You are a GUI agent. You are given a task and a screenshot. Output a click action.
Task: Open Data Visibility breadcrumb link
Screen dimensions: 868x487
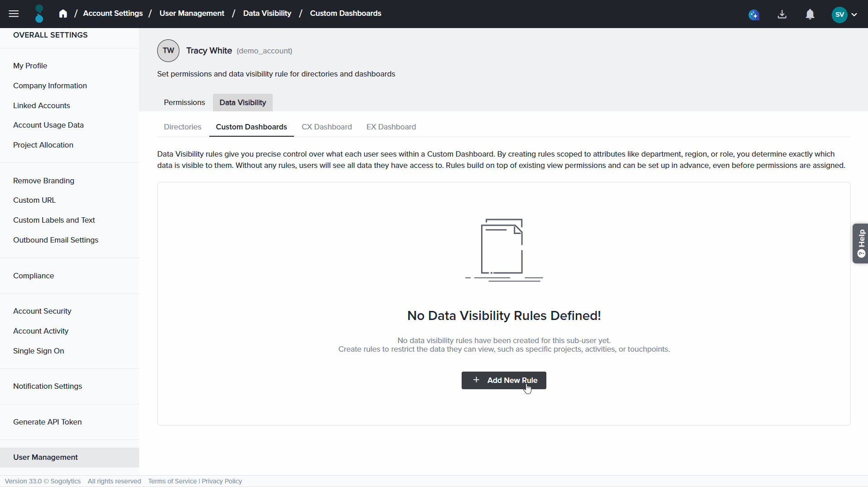coord(267,14)
